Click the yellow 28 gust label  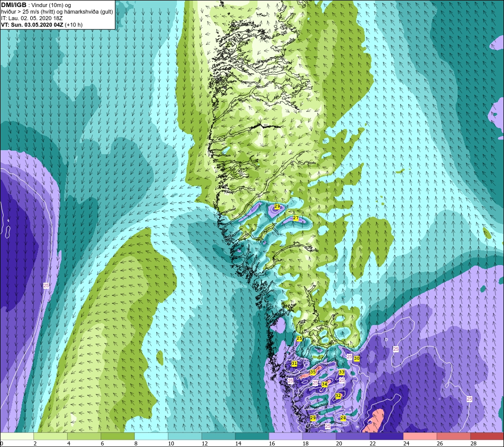[x=343, y=418]
